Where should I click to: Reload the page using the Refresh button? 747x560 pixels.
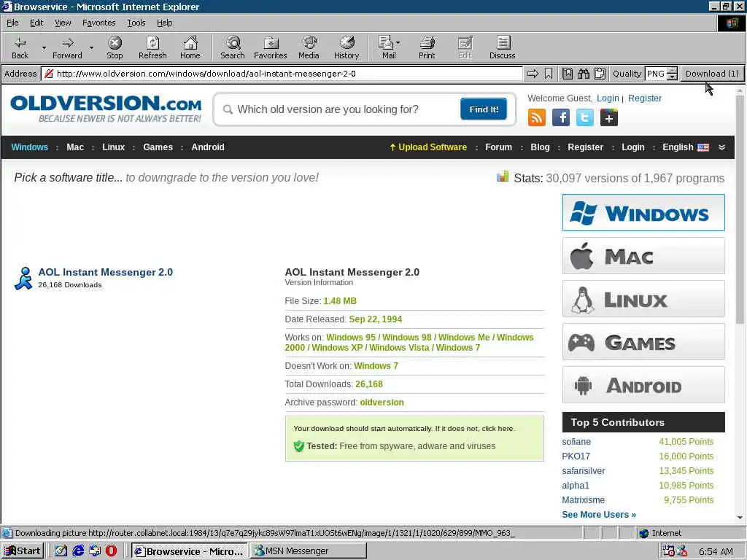coord(152,48)
